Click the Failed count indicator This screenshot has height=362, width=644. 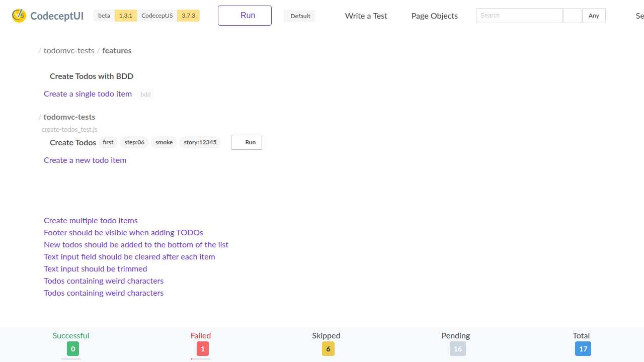pos(202,348)
